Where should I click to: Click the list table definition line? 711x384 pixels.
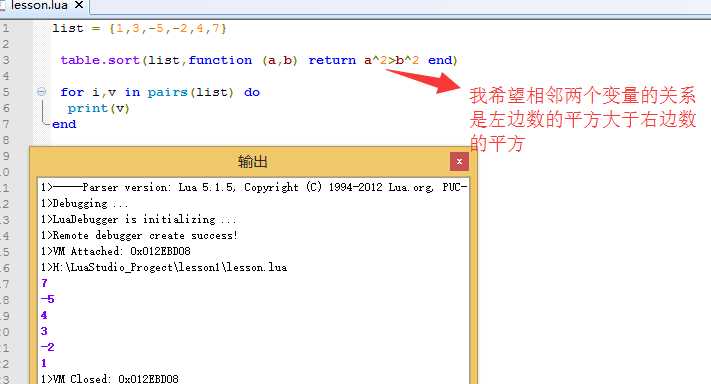[139, 28]
